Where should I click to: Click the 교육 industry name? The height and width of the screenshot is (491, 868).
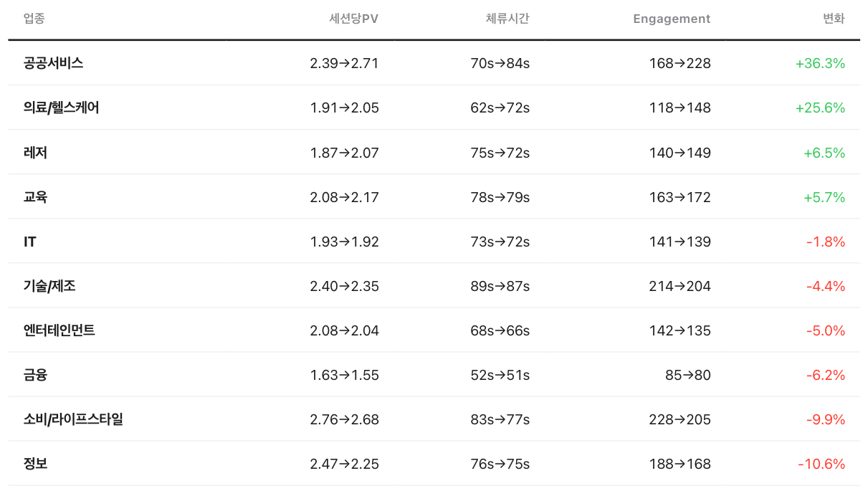36,197
